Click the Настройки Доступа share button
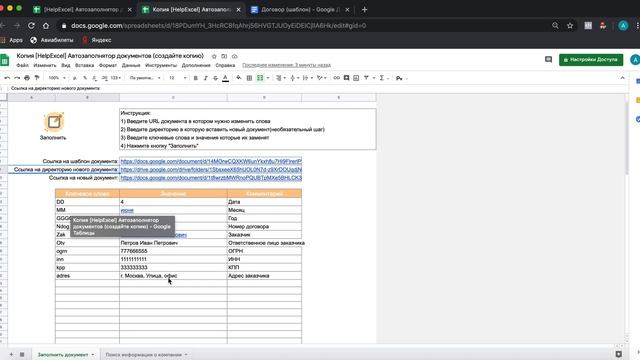The width and height of the screenshot is (640, 360). click(x=591, y=60)
